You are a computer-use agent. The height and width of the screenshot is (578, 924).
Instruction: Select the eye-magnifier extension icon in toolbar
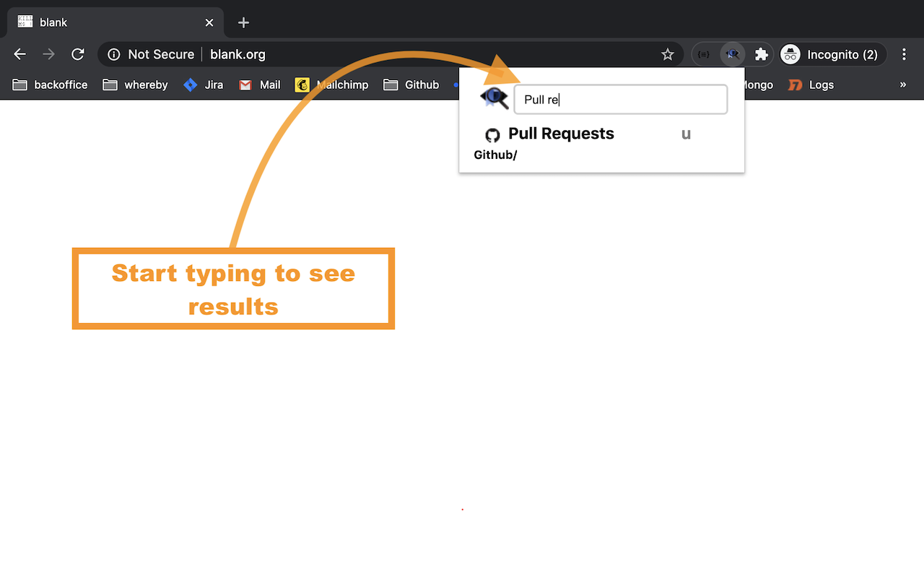tap(732, 53)
